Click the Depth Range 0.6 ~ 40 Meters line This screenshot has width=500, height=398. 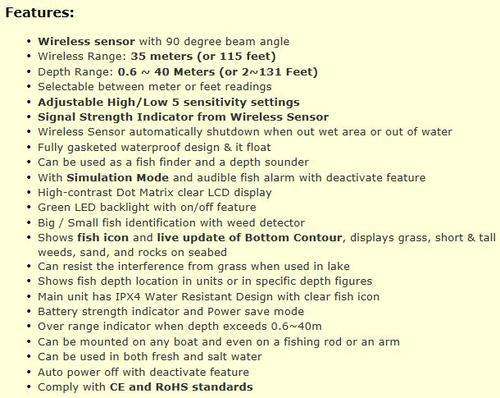click(177, 72)
